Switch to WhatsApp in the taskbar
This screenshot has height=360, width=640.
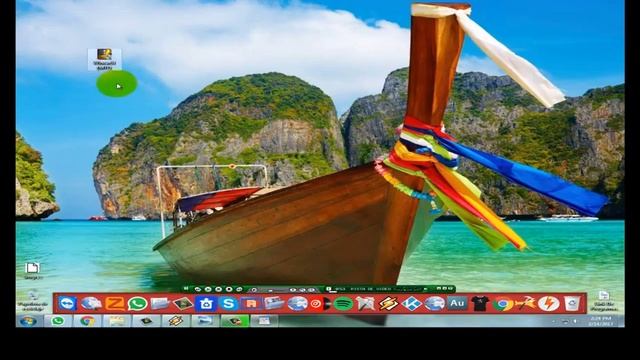(x=58, y=321)
